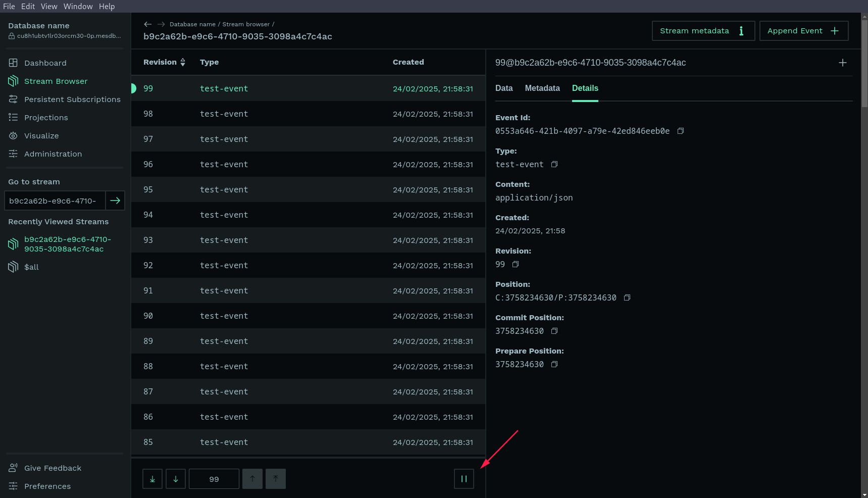Screen dimensions: 868x498
Task: Copy the Event Id value
Action: 680,131
